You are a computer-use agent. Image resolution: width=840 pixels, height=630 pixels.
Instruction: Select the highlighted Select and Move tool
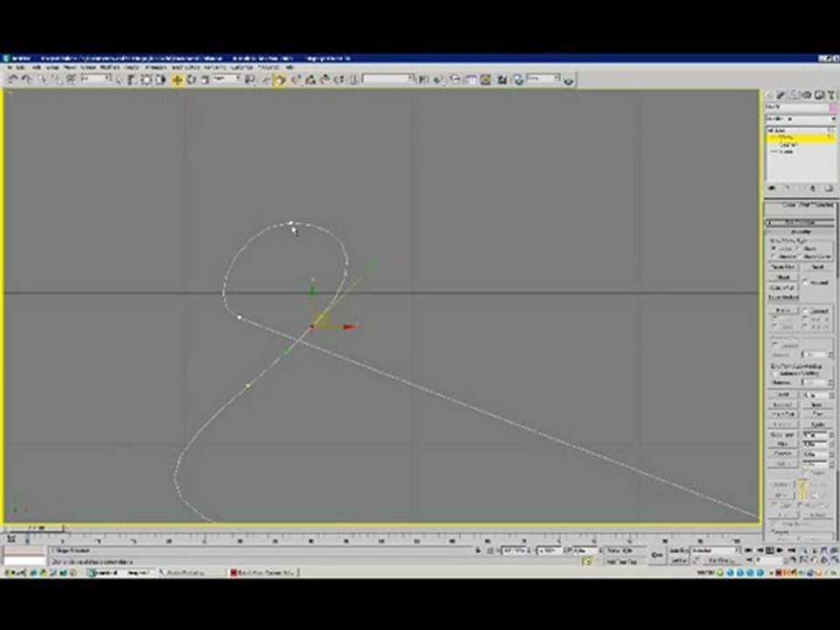tap(178, 80)
